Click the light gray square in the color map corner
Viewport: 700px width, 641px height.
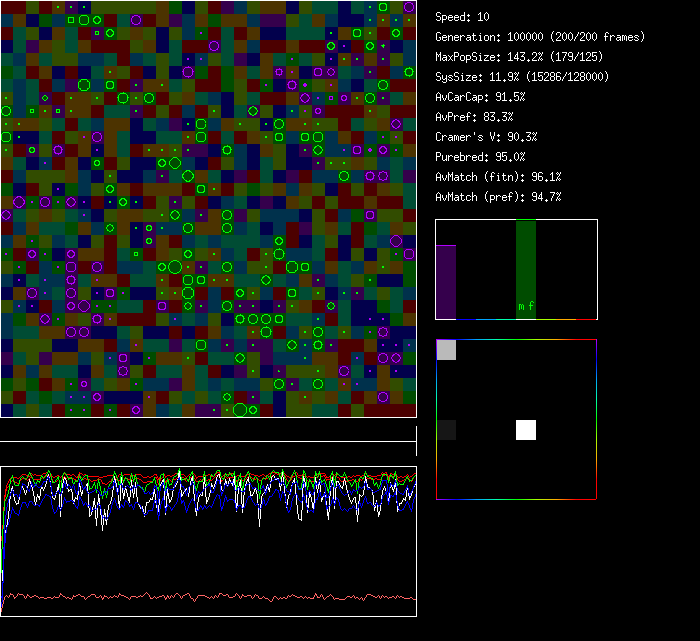[x=446, y=350]
